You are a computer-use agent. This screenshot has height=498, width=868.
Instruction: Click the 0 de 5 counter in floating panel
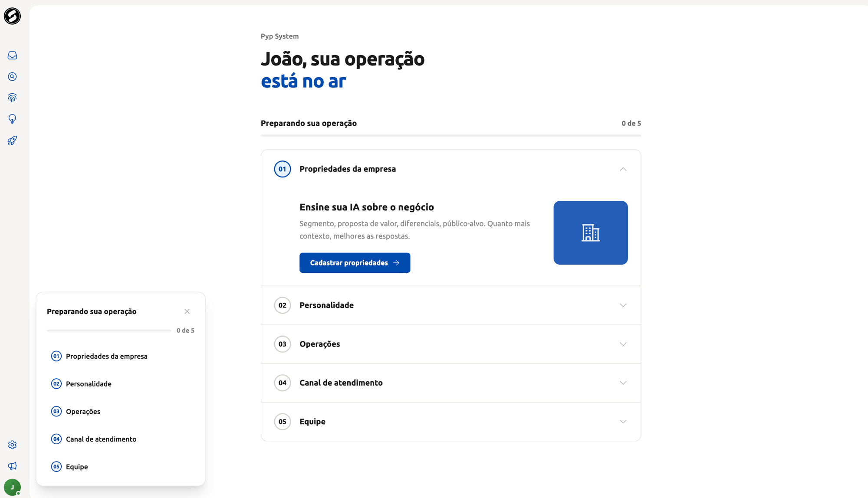[185, 331]
